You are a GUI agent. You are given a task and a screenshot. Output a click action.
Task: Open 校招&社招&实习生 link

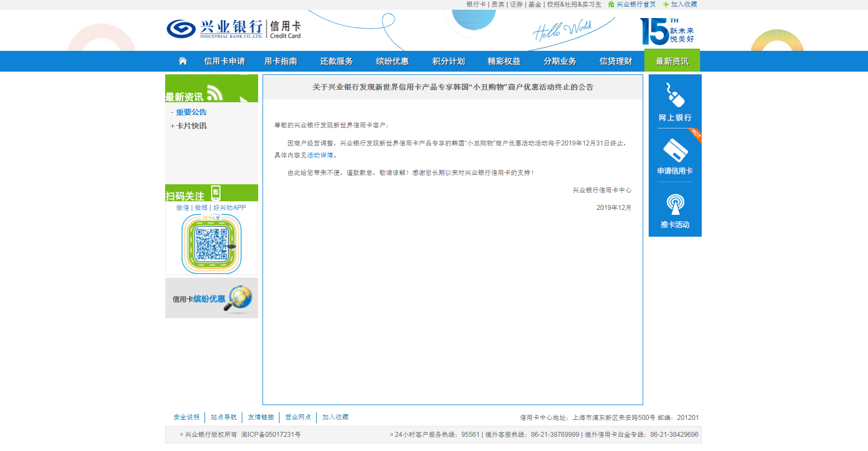pyautogui.click(x=574, y=4)
